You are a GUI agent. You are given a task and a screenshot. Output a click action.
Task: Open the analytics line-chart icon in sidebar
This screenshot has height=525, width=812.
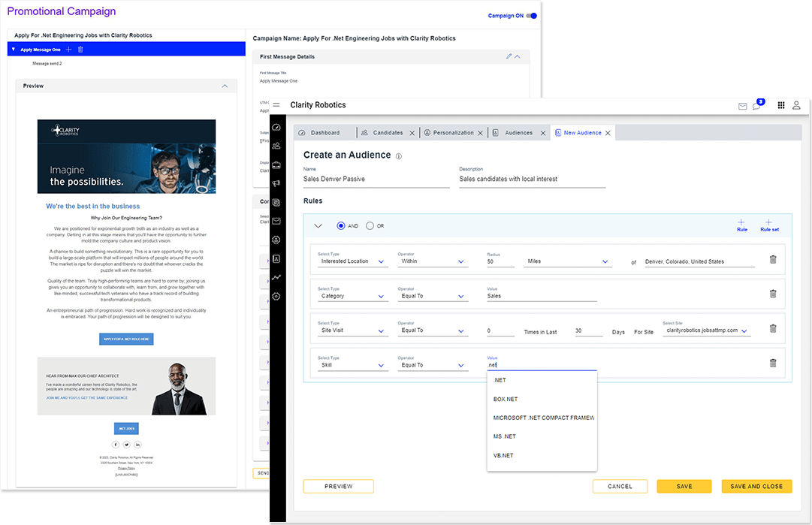[276, 277]
